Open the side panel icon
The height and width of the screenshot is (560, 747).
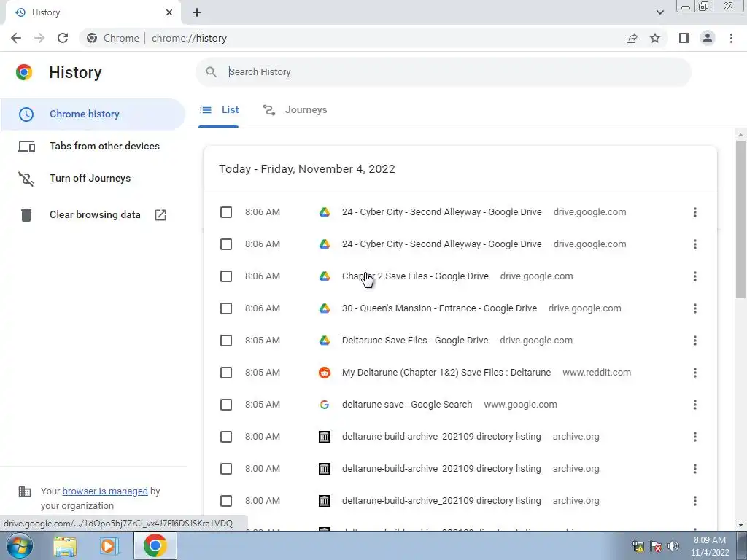pyautogui.click(x=684, y=38)
